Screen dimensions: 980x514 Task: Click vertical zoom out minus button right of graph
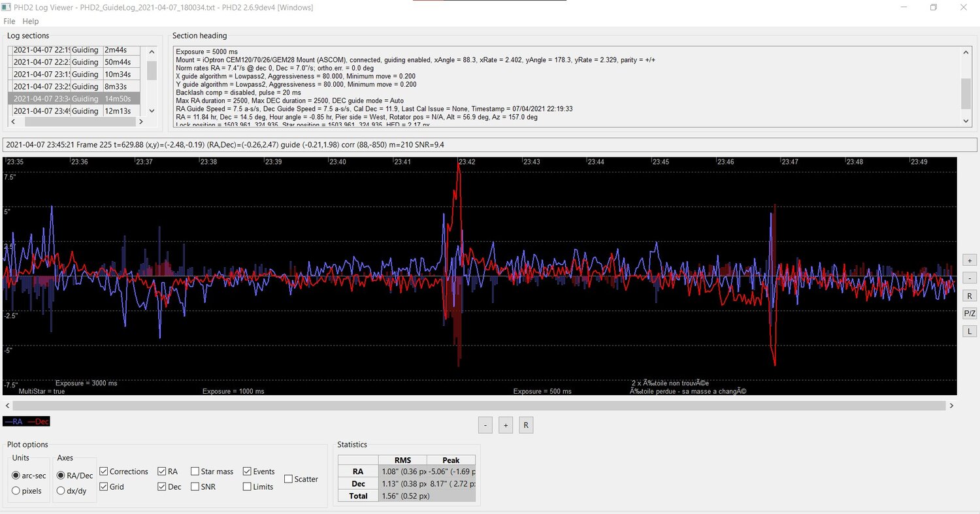[x=970, y=278]
